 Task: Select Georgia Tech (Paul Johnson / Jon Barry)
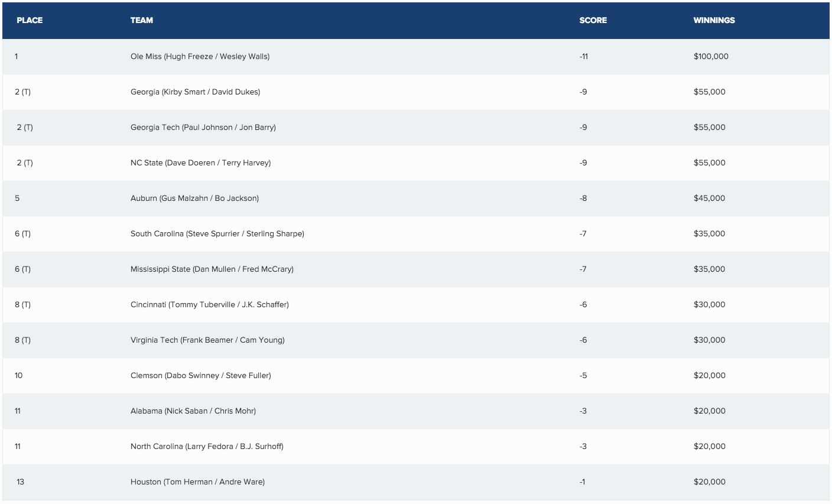click(203, 128)
